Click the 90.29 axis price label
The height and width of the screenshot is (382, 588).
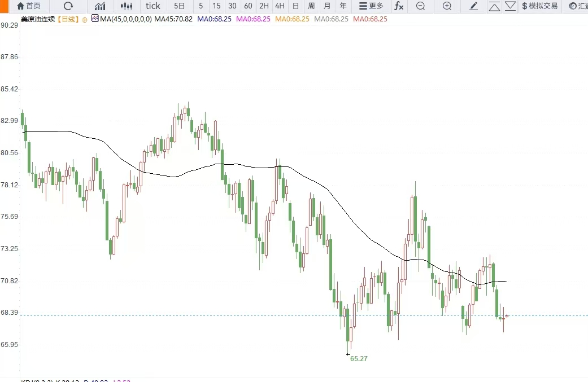[10, 25]
